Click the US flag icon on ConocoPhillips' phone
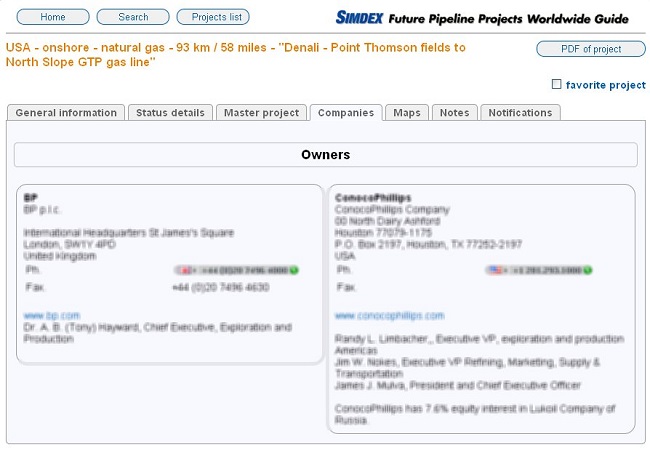 click(x=495, y=270)
